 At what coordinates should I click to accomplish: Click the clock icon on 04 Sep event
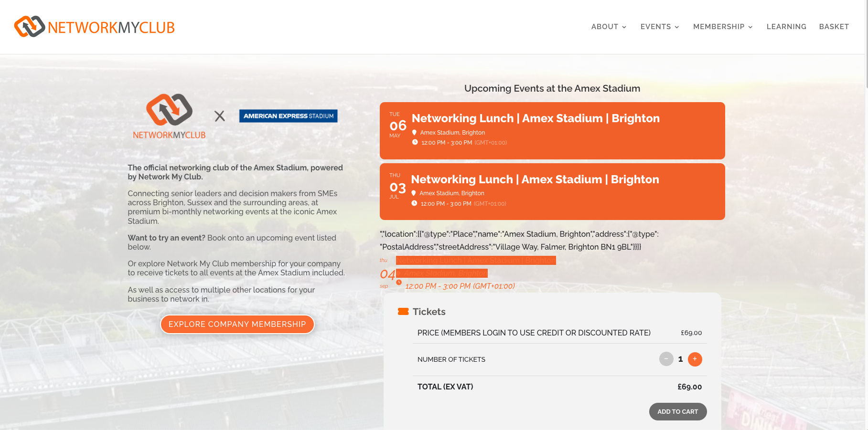[x=399, y=282]
